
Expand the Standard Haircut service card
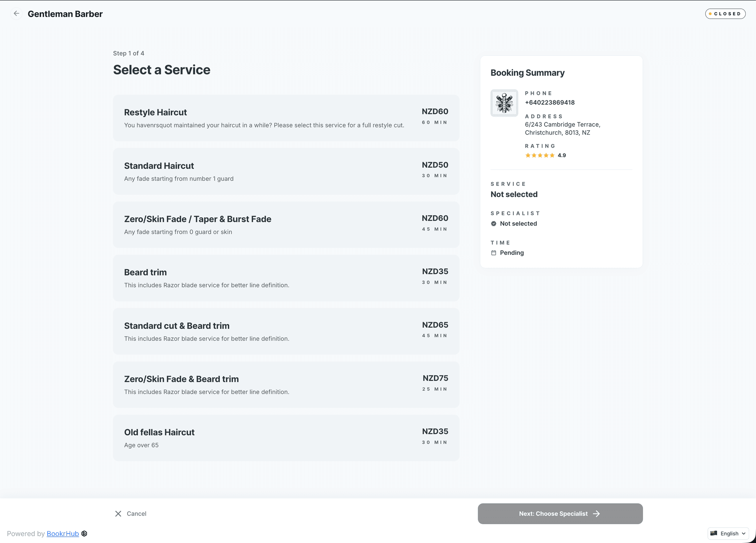pyautogui.click(x=286, y=171)
